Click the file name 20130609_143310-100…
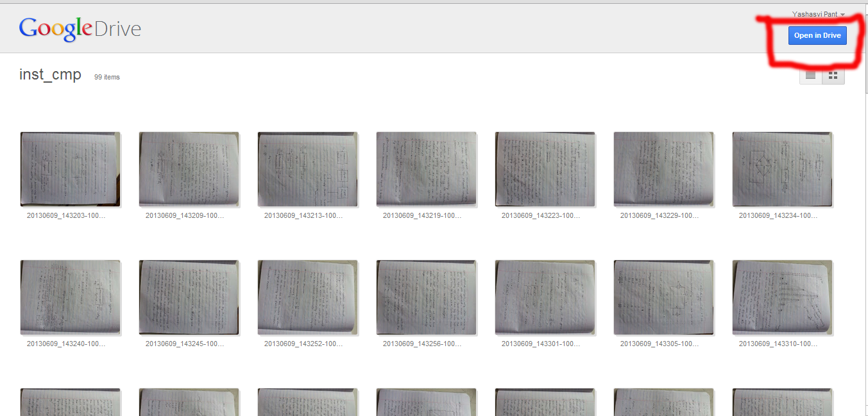The image size is (868, 416). [778, 344]
